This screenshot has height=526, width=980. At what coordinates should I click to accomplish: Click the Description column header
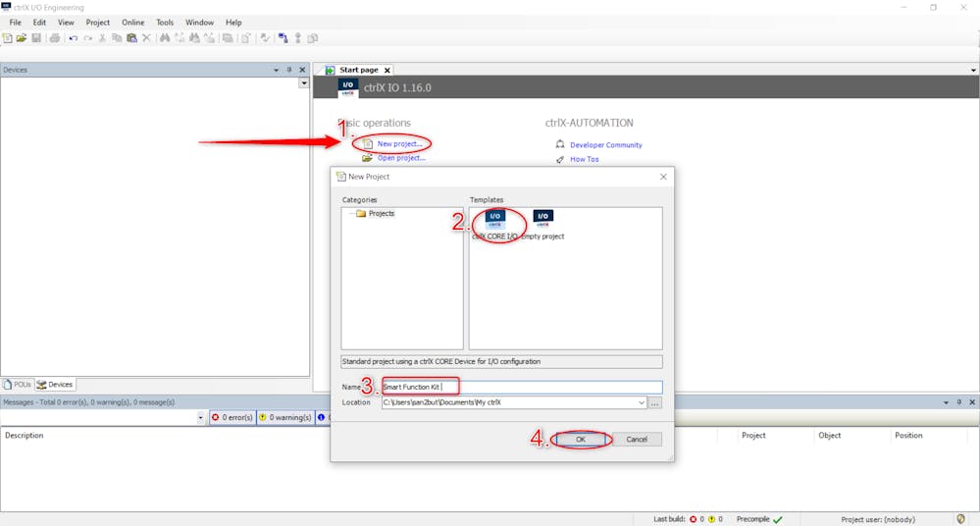(25, 436)
